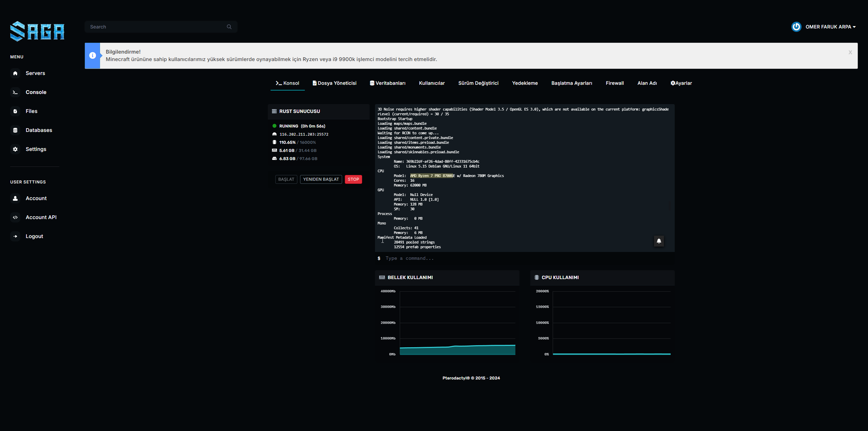Click the CPU usage chart line
The image size is (868, 431).
(612, 354)
